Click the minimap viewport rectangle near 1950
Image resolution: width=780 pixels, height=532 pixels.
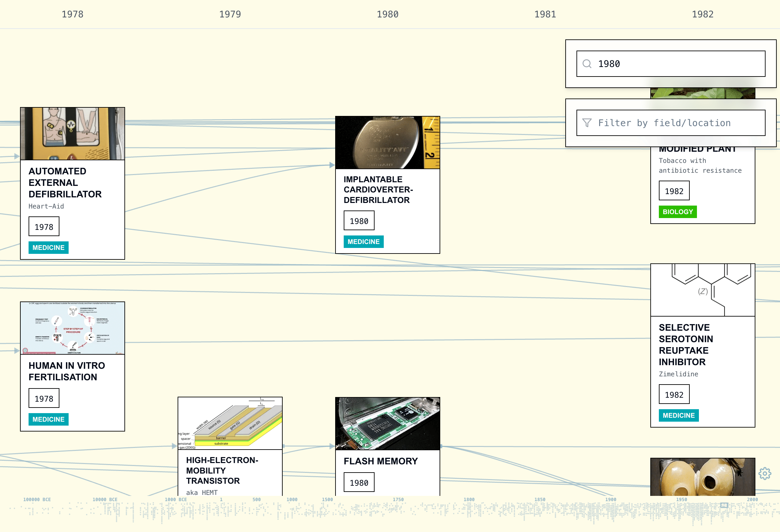[724, 505]
